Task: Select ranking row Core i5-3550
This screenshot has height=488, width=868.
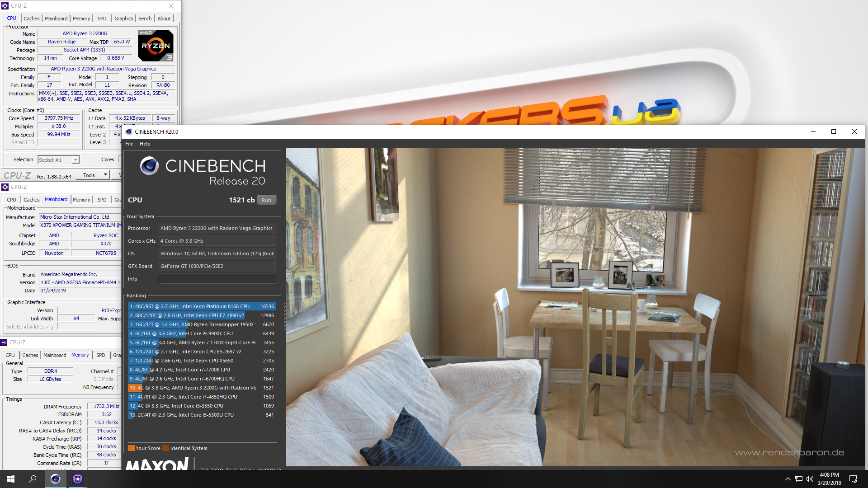Action: tap(202, 406)
